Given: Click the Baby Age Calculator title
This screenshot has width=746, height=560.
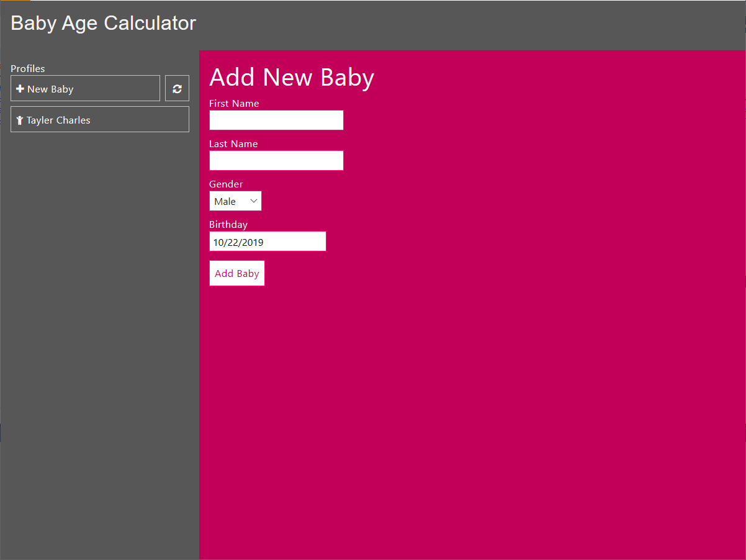Looking at the screenshot, I should coord(104,23).
